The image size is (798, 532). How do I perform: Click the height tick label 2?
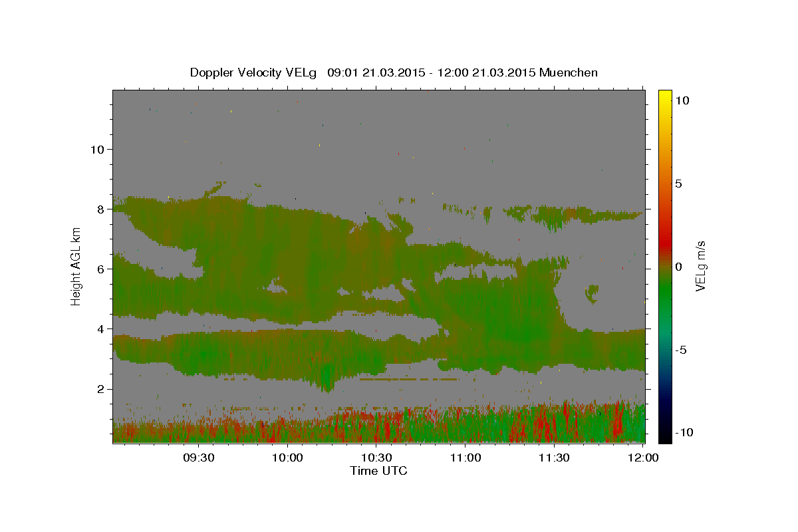[x=100, y=389]
